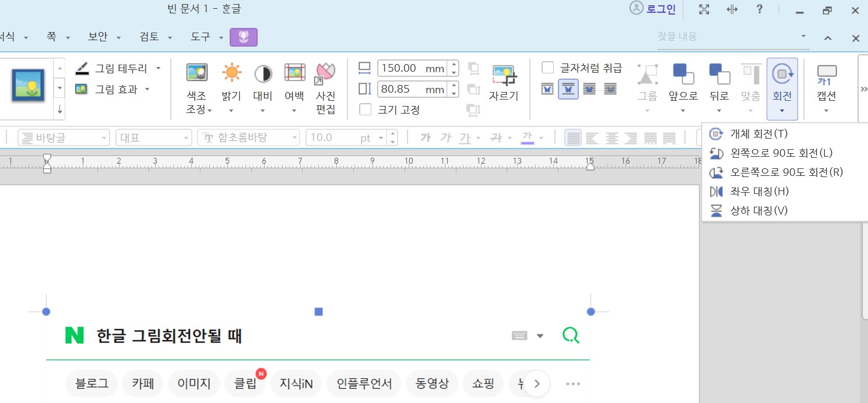Screen dimensions: 868x403
Task: Click the 지식iN pill in the image
Action: pos(296,384)
